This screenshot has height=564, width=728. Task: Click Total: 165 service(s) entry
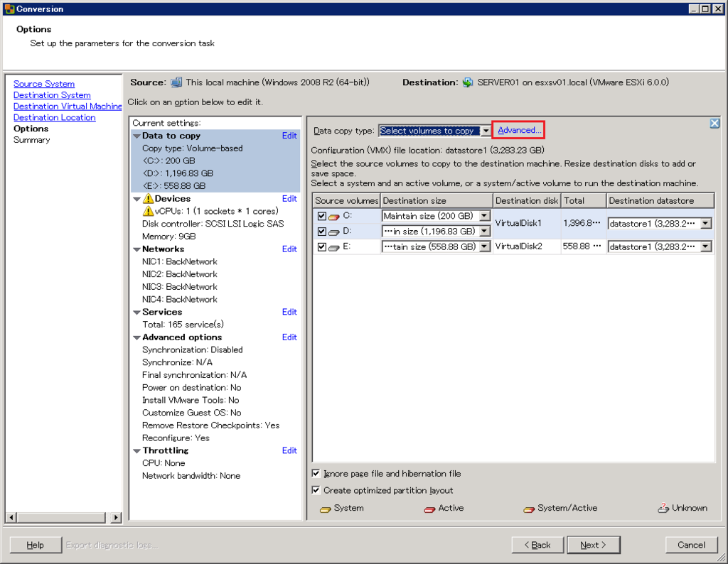(183, 324)
